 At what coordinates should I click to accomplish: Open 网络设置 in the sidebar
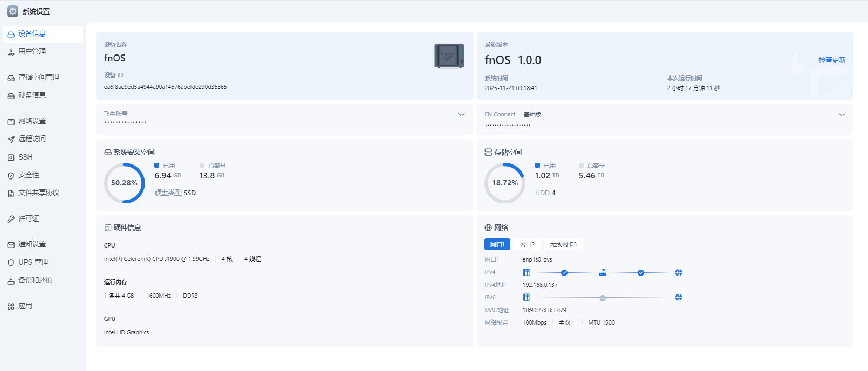pos(43,121)
